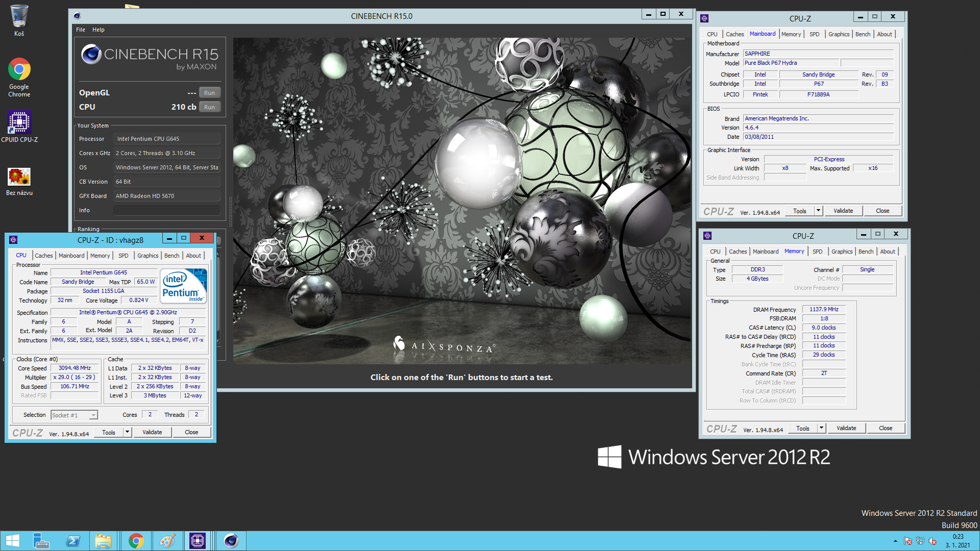Select Graphics tab in CPU-Z Memory window

pos(842,252)
